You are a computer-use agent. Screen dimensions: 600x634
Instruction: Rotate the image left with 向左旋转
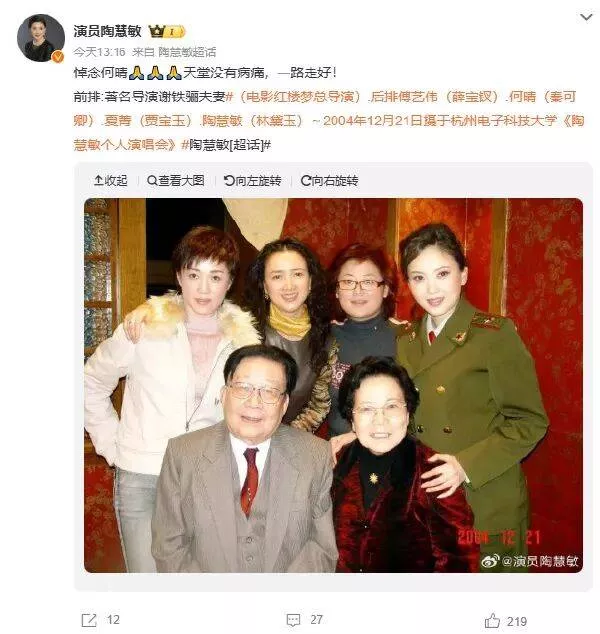253,181
